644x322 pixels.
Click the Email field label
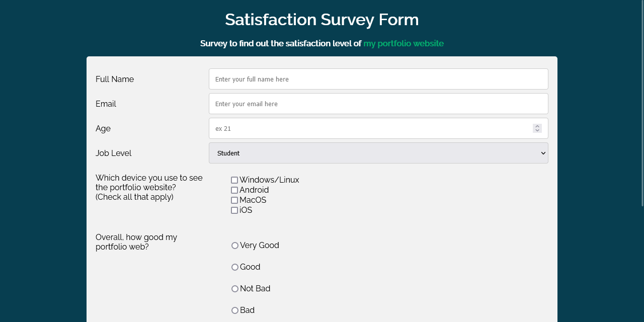click(x=106, y=104)
